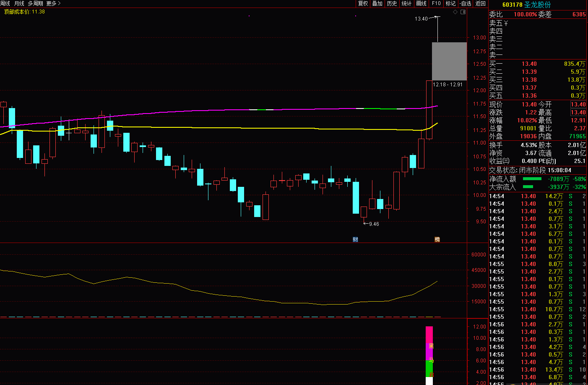Click the 委差 6385 value
This screenshot has height=385, width=588.
click(x=579, y=14)
